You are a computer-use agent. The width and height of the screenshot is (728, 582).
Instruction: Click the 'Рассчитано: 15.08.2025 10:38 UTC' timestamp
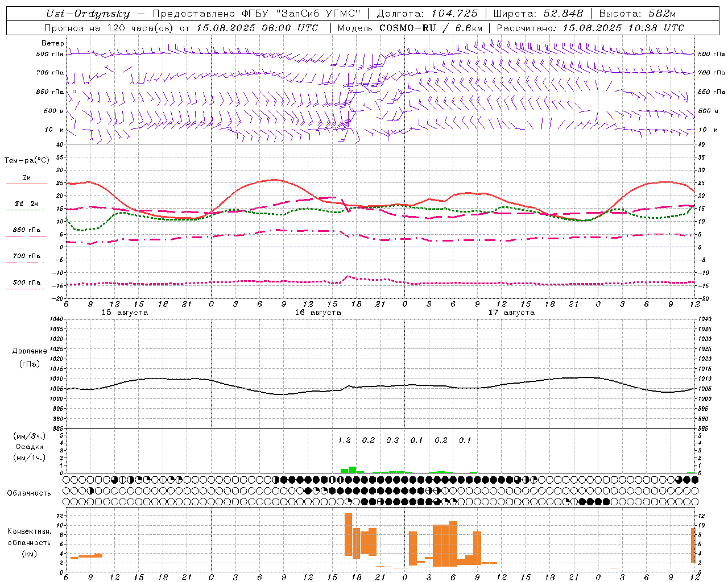click(x=590, y=28)
